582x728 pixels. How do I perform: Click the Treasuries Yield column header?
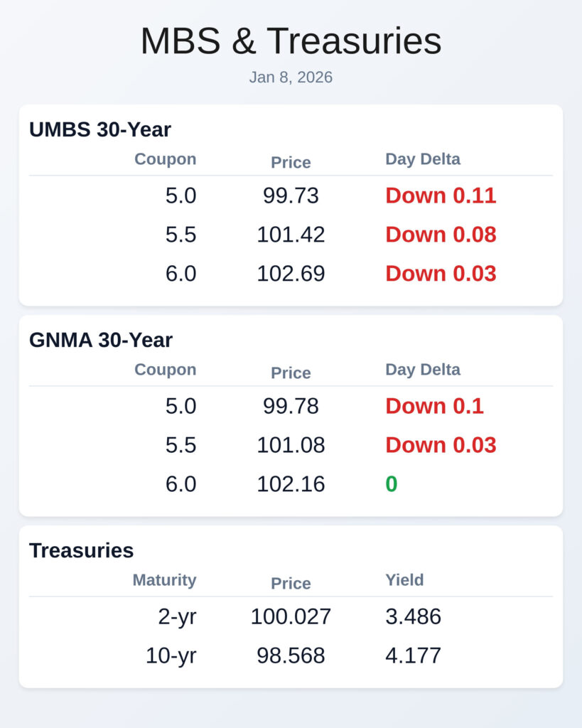click(x=404, y=580)
